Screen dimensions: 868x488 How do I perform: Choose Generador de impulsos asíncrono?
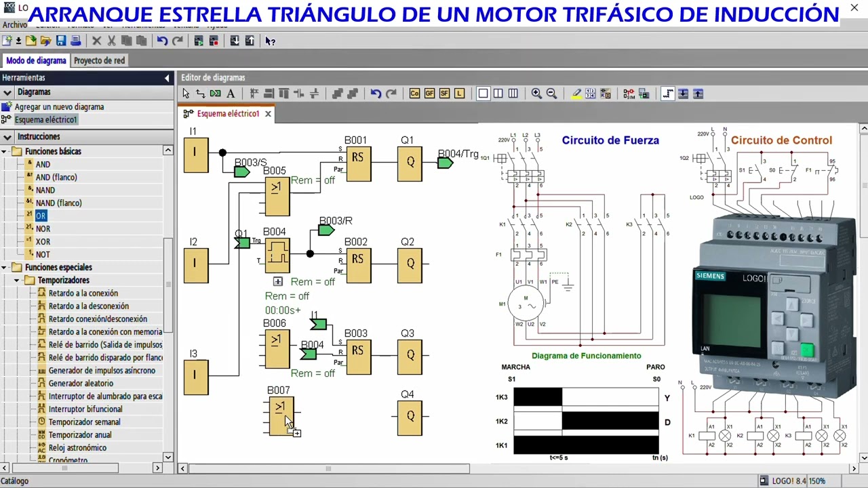tap(102, 371)
